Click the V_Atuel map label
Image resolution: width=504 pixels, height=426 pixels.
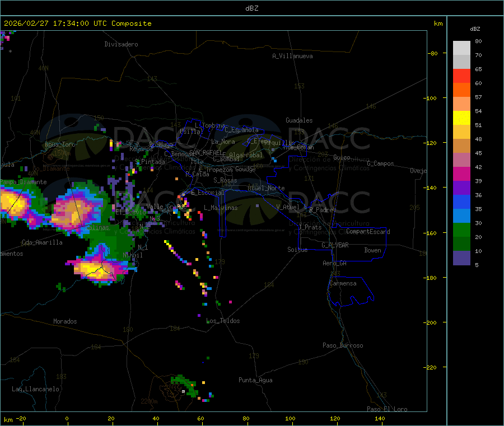point(288,207)
